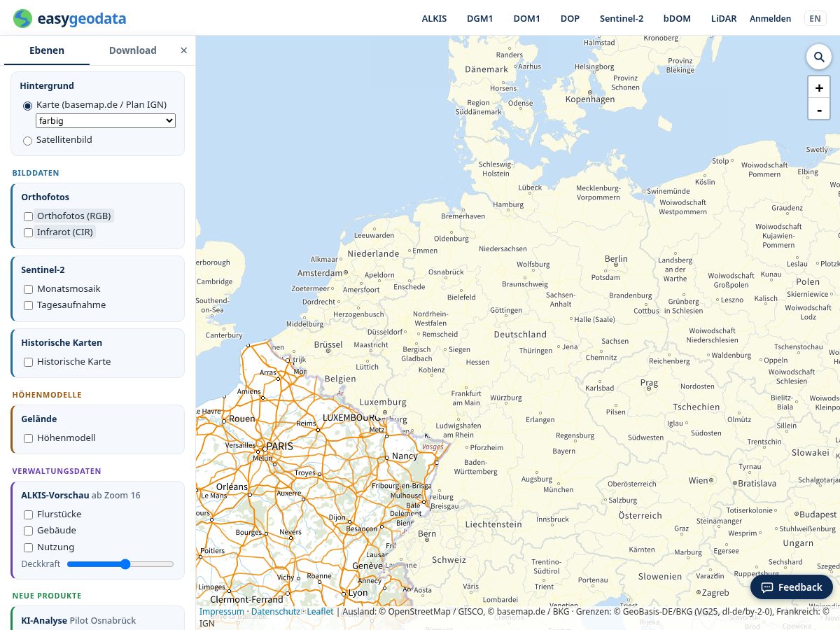Image resolution: width=840 pixels, height=630 pixels.
Task: Select Satellitenbild background option
Action: click(x=28, y=141)
